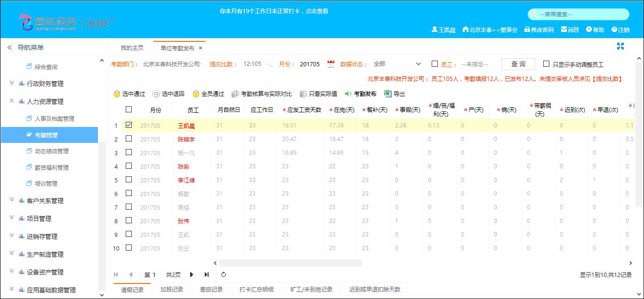644x299 pixels.
Task: Enable 只显示手动调整员工 checkbox
Action: coord(546,64)
